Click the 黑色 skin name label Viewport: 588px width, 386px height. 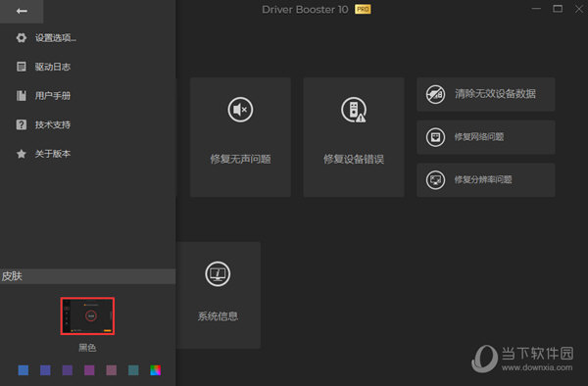[87, 348]
